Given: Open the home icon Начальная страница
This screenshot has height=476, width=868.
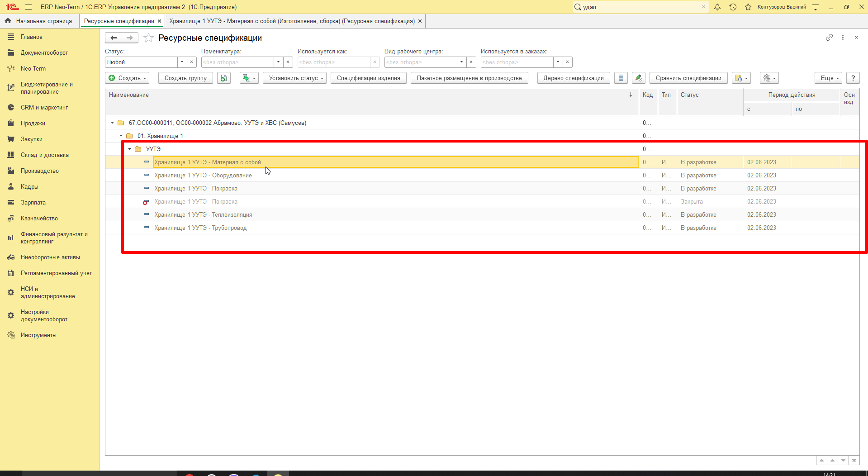Looking at the screenshot, I should tap(8, 21).
